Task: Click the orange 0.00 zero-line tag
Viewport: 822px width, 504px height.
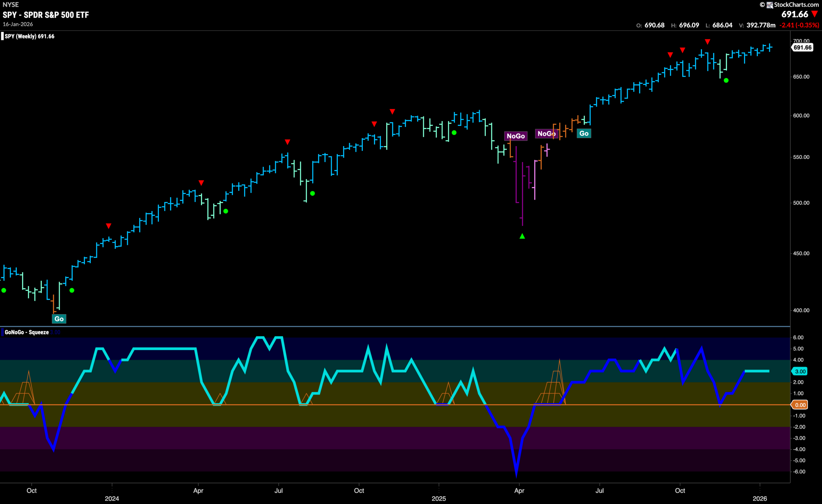Action: coord(800,405)
